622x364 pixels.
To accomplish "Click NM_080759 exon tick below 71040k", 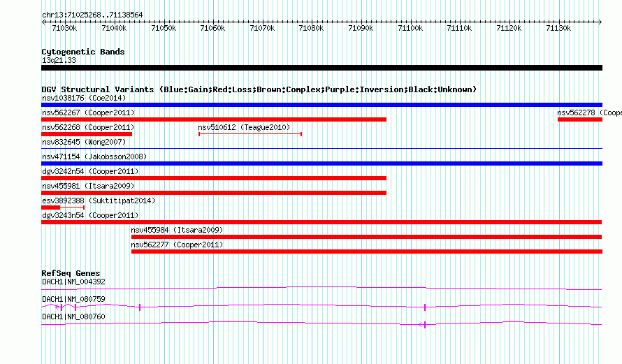I will 140,307.
